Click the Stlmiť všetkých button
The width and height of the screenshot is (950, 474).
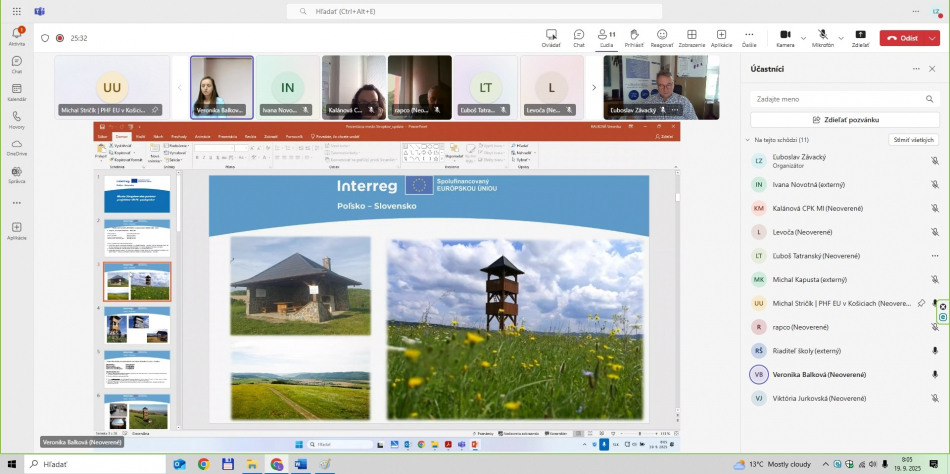pyautogui.click(x=914, y=140)
